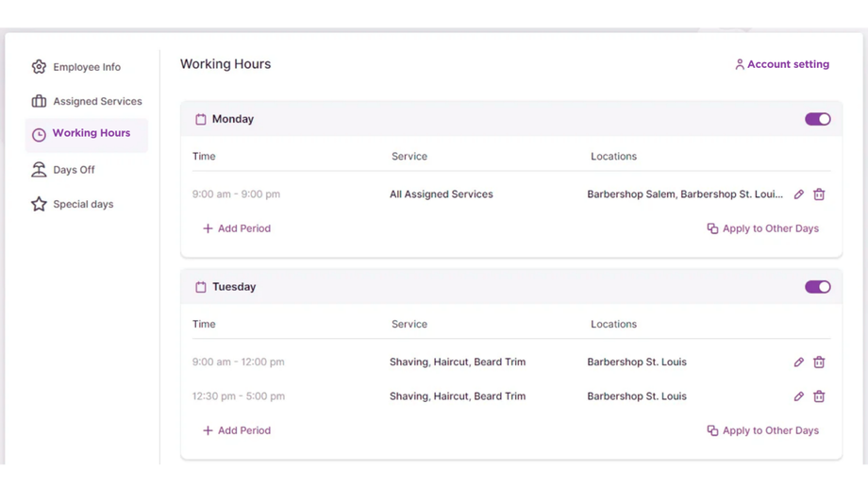Screen dimensions: 868x488
Task: Edit Monday 9:00 am period pencil icon
Action: (799, 194)
